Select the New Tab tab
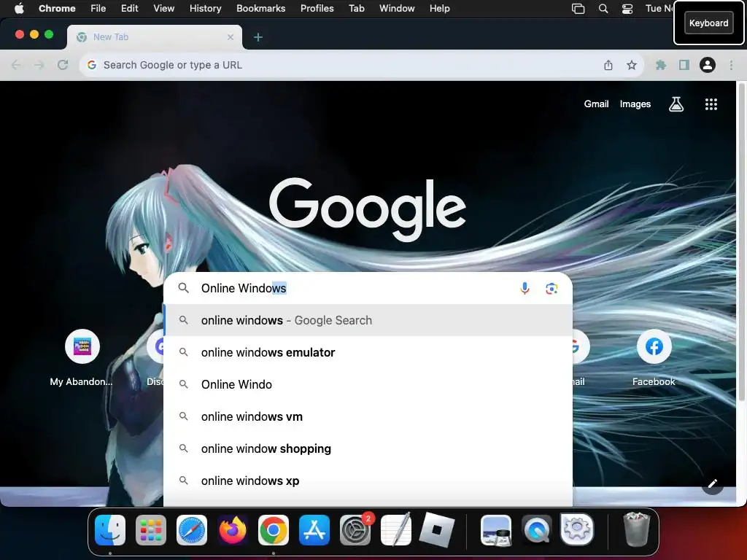The height and width of the screenshot is (560, 747). click(x=154, y=37)
